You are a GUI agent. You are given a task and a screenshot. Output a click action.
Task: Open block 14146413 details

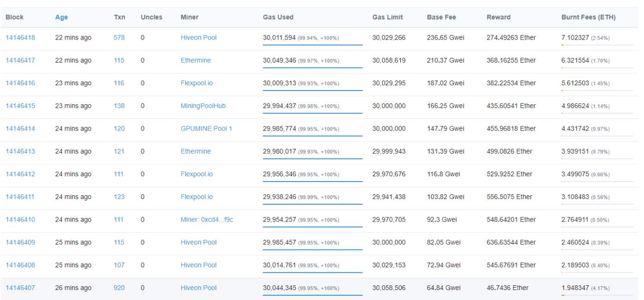[20, 152]
